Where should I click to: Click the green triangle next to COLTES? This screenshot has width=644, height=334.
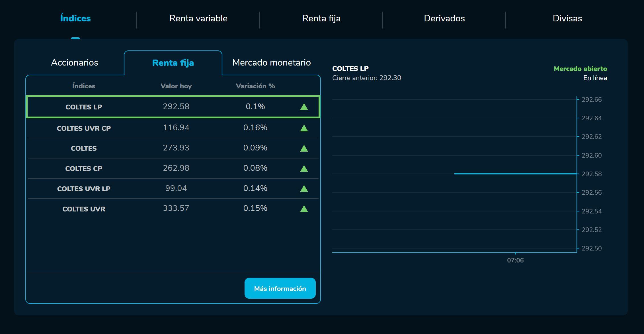[304, 148]
